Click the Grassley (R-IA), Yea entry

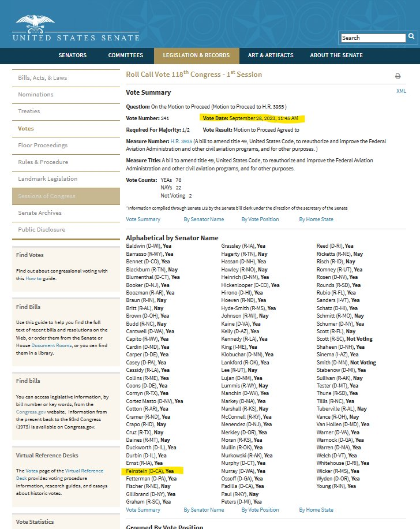click(x=243, y=246)
